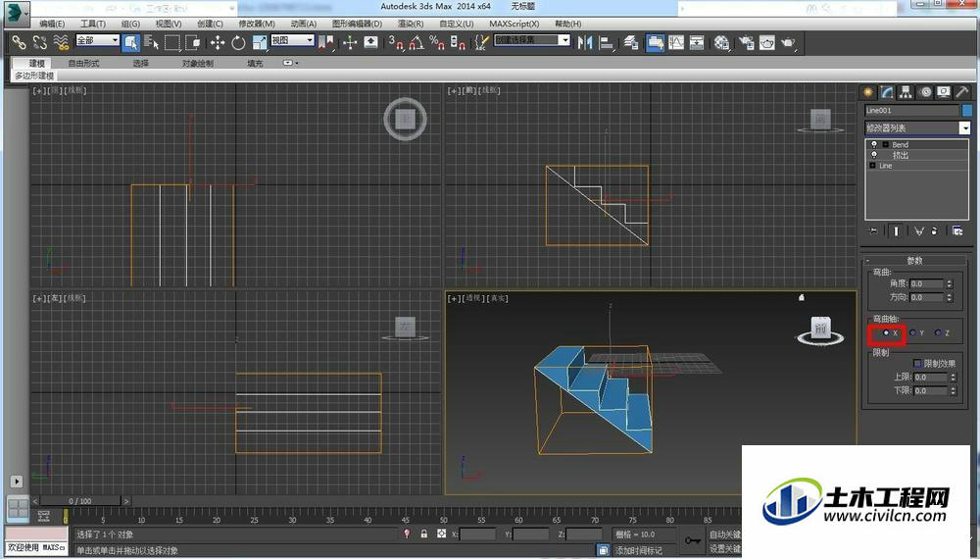Activate the Select Object tool
The height and width of the screenshot is (559, 980).
pos(130,42)
